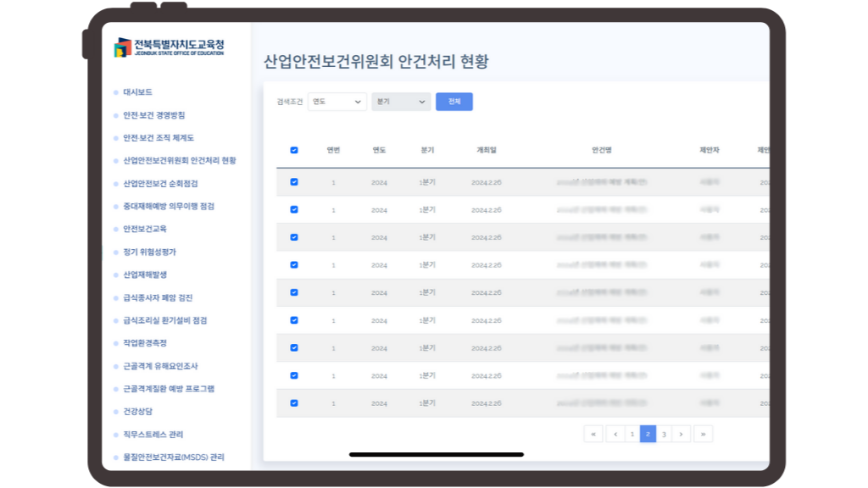Go to page 1 in pagination
The height and width of the screenshot is (488, 868).
click(632, 434)
